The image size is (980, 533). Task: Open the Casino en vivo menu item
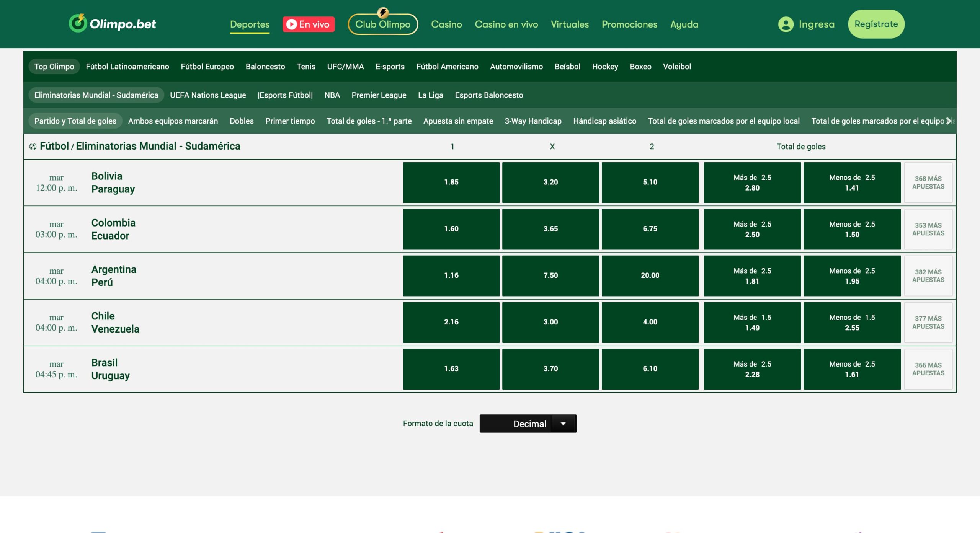click(x=506, y=24)
